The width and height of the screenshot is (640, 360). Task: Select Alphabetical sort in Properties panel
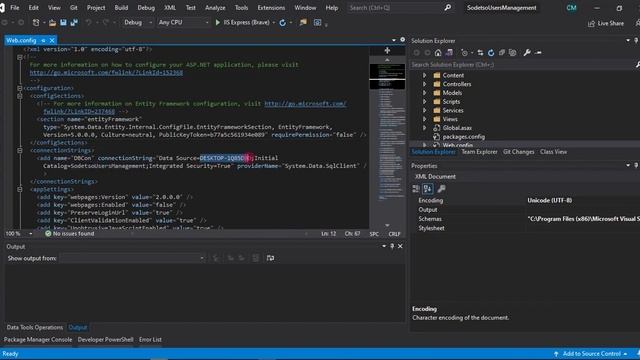click(x=428, y=189)
